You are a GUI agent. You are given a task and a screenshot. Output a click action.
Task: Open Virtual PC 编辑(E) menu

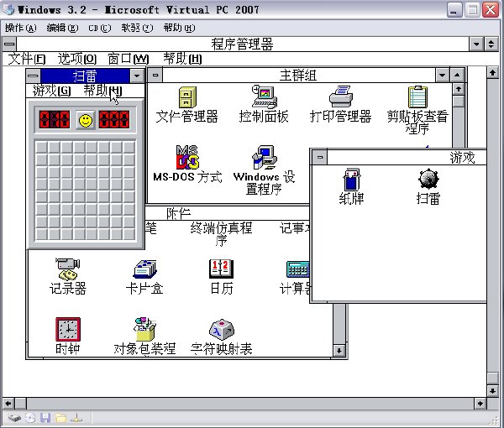[62, 28]
